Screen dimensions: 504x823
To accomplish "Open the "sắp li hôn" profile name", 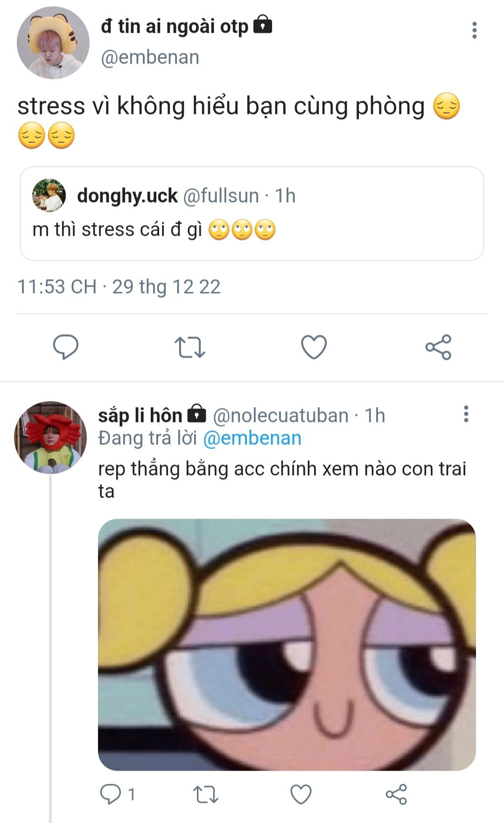I will (140, 415).
